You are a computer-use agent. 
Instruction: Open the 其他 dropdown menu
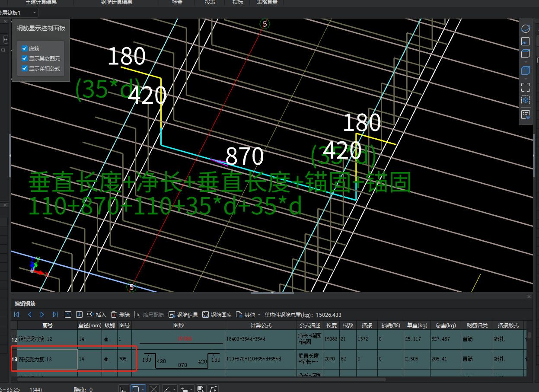point(248,315)
